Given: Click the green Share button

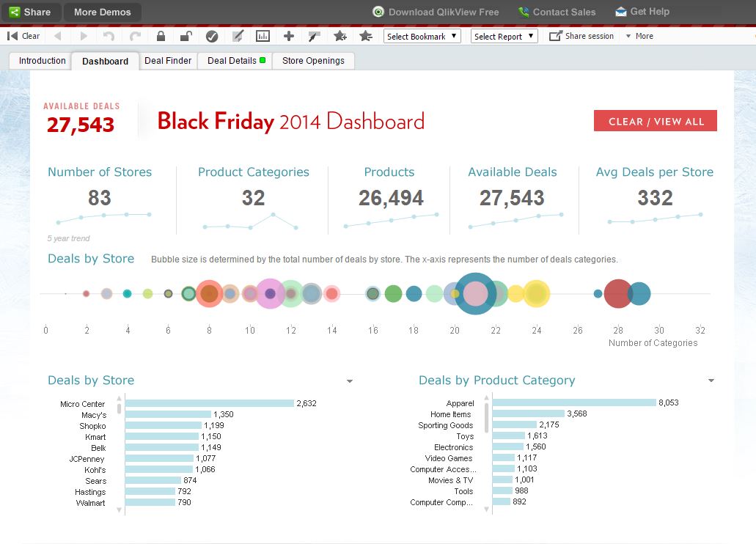Looking at the screenshot, I should click(30, 12).
